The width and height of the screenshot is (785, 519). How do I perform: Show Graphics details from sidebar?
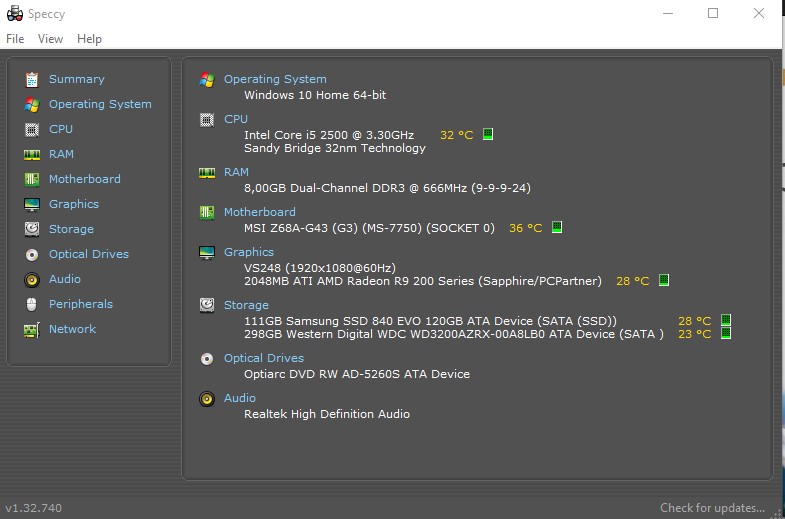pyautogui.click(x=74, y=204)
